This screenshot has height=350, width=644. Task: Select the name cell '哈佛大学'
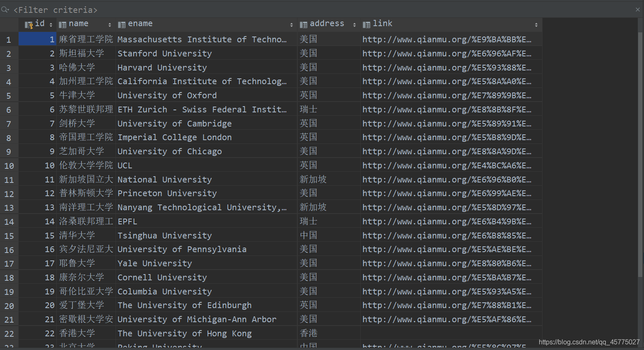[x=86, y=68]
